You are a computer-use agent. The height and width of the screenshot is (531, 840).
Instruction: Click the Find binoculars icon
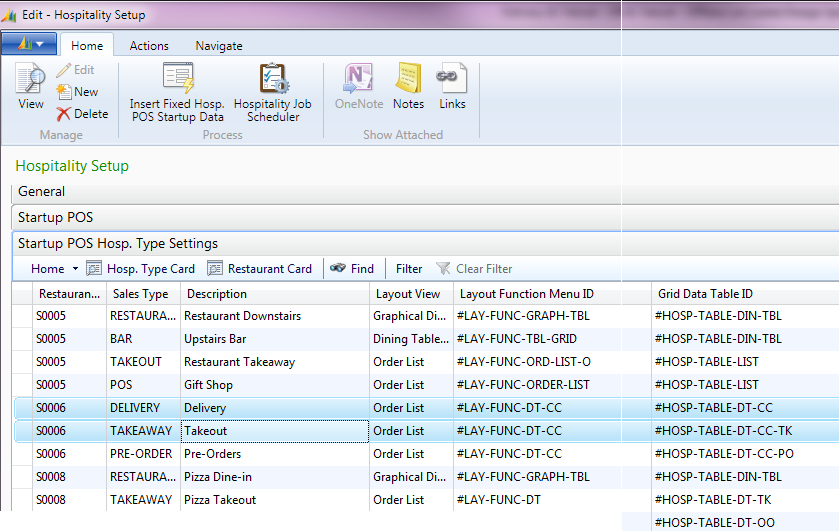[x=338, y=268]
